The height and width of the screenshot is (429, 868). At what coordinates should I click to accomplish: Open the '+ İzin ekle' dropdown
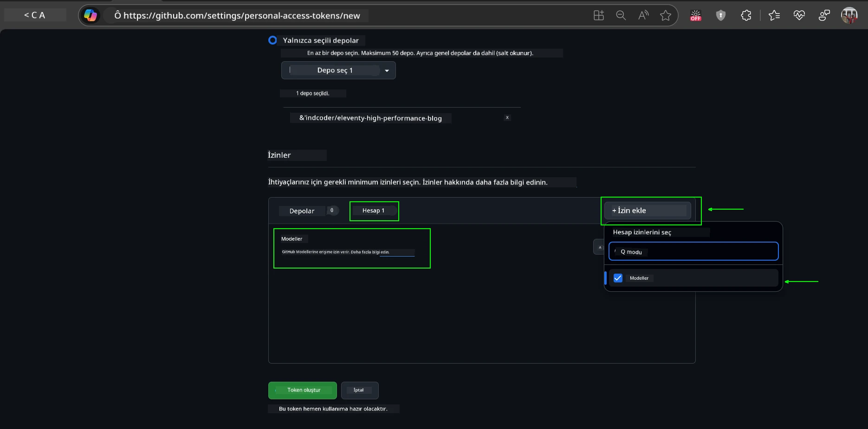(648, 211)
